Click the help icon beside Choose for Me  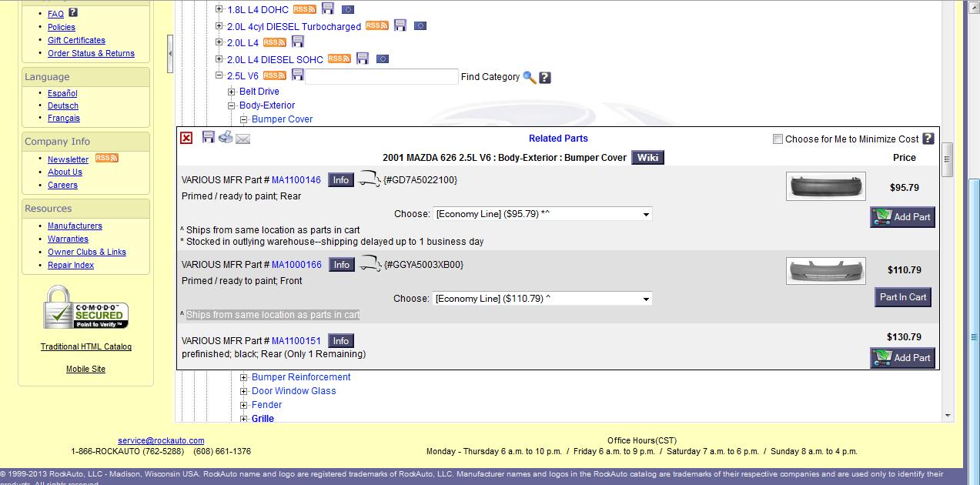928,139
